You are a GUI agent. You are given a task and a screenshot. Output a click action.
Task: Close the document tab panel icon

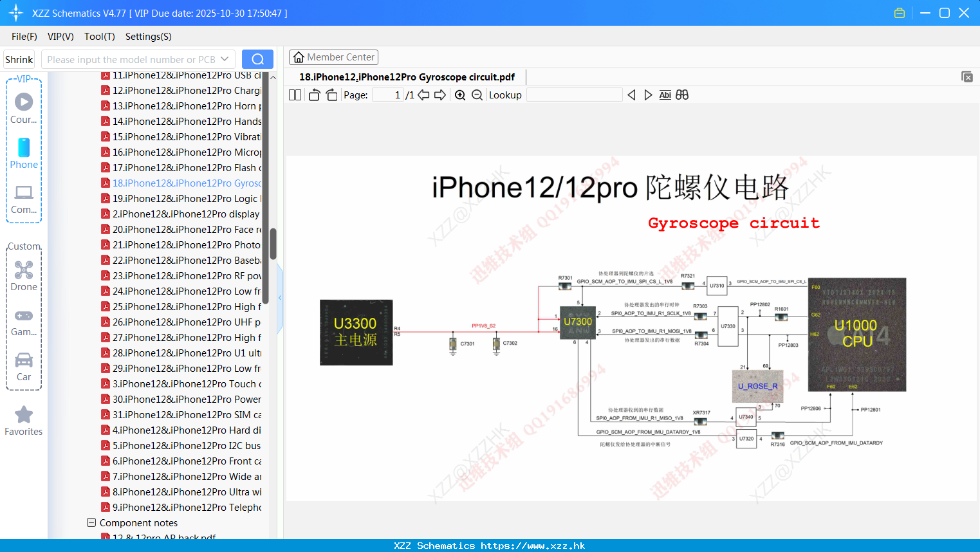pos(967,77)
